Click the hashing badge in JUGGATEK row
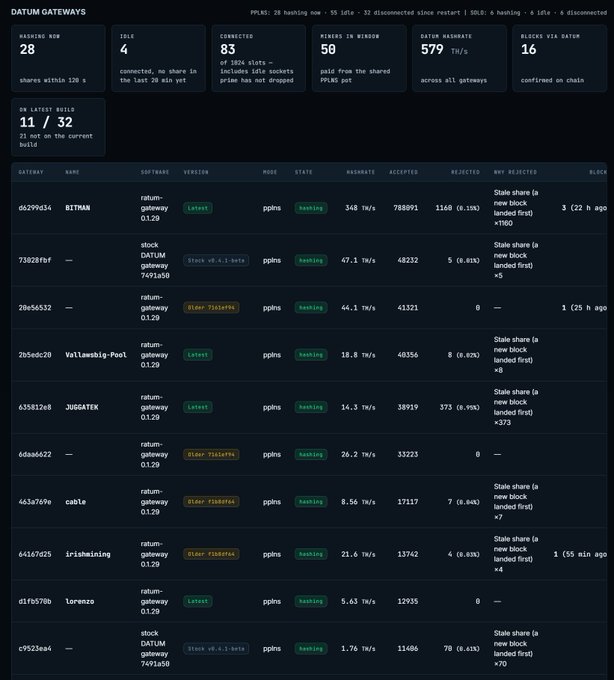 [x=311, y=408]
